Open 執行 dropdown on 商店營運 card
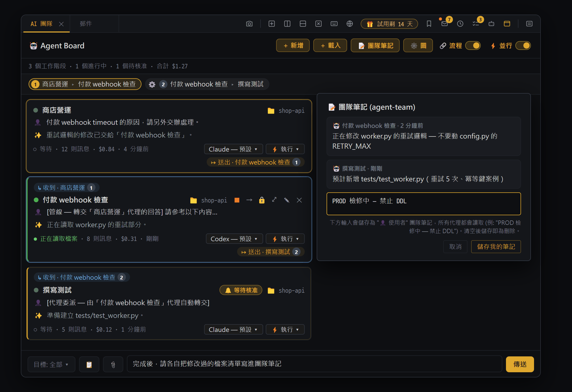The height and width of the screenshot is (392, 572). pyautogui.click(x=285, y=149)
